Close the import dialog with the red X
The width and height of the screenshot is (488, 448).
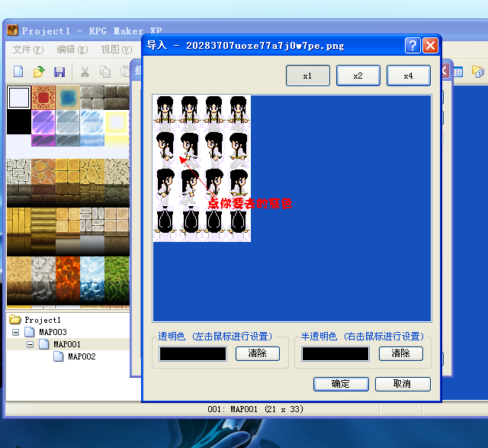(430, 46)
